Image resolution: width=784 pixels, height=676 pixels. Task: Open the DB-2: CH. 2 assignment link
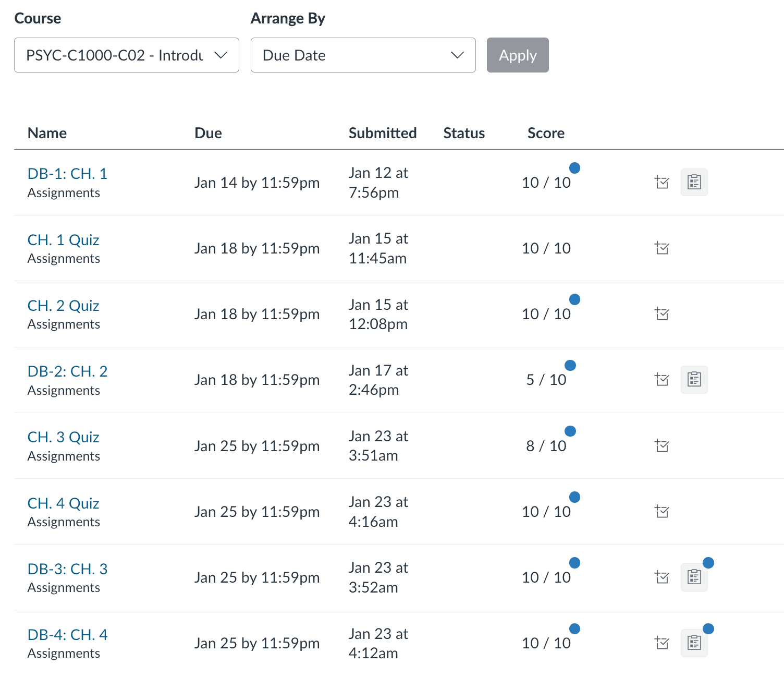tap(67, 371)
